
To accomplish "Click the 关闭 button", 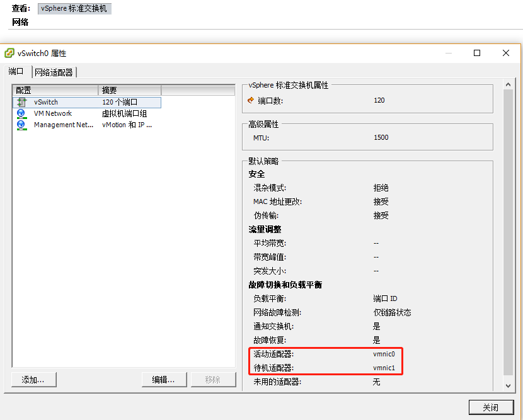I will (x=491, y=407).
